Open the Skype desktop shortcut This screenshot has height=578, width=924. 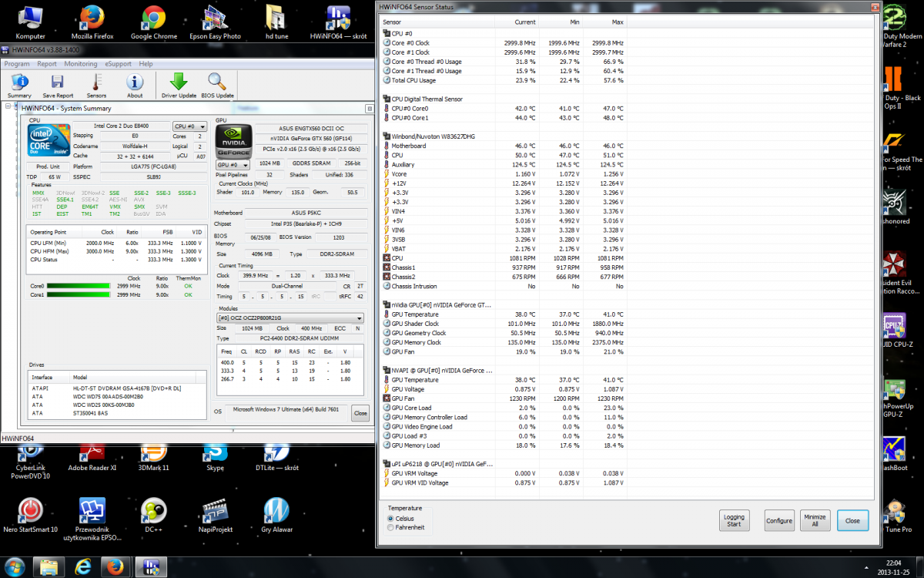click(216, 459)
